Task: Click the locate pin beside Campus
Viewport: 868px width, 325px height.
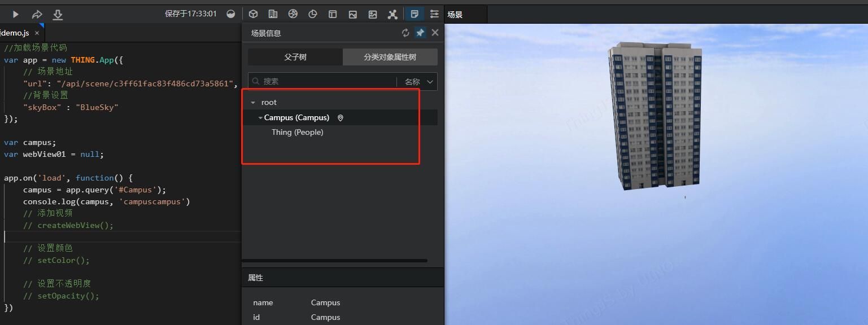Action: (x=340, y=118)
